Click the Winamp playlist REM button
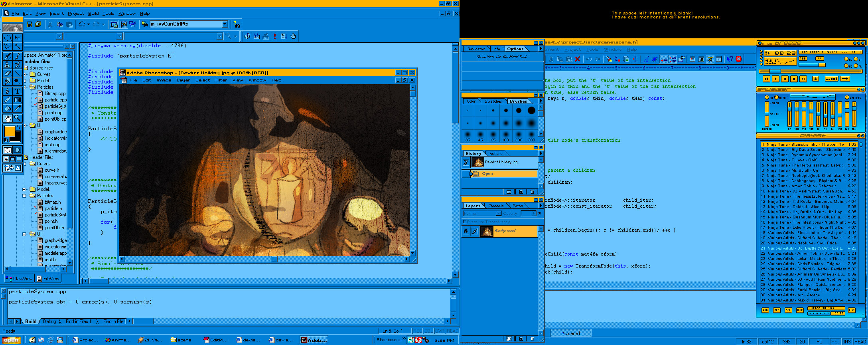 point(777,310)
